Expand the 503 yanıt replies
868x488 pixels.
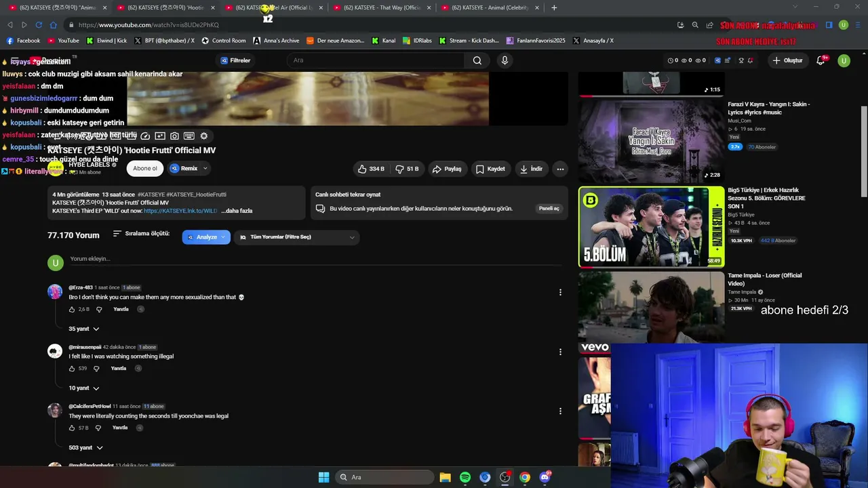tap(85, 448)
